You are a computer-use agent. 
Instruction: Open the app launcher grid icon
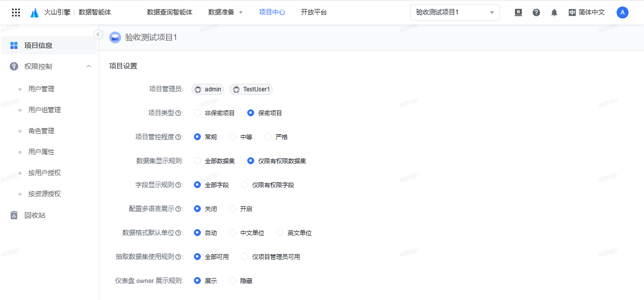click(x=16, y=12)
